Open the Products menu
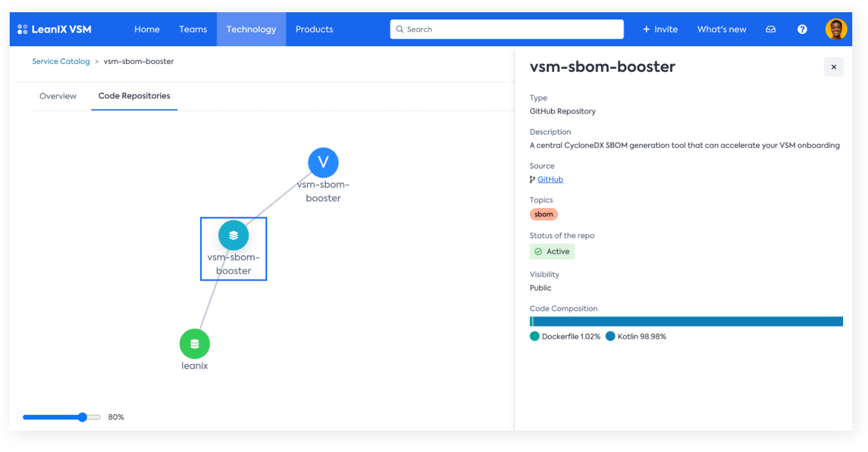Viewport: 868px width, 452px height. pyautogui.click(x=314, y=30)
